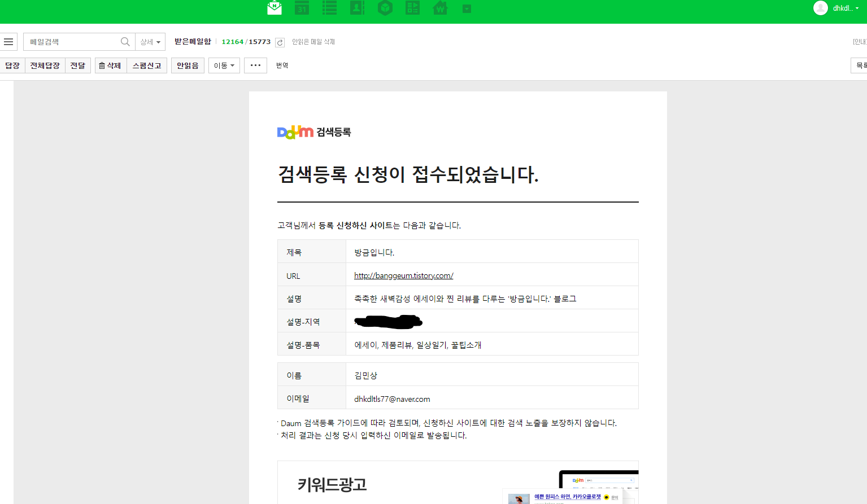Delete the mail with 삭제 button

click(111, 65)
